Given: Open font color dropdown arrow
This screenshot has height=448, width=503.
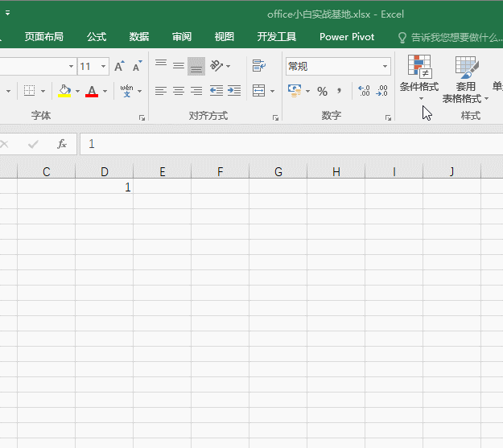Looking at the screenshot, I should tap(105, 92).
